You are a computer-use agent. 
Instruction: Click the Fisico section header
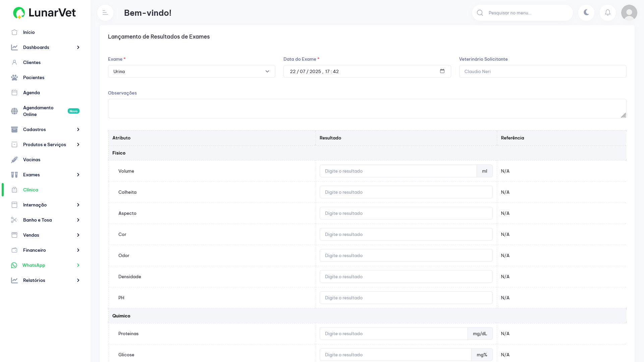(367, 153)
